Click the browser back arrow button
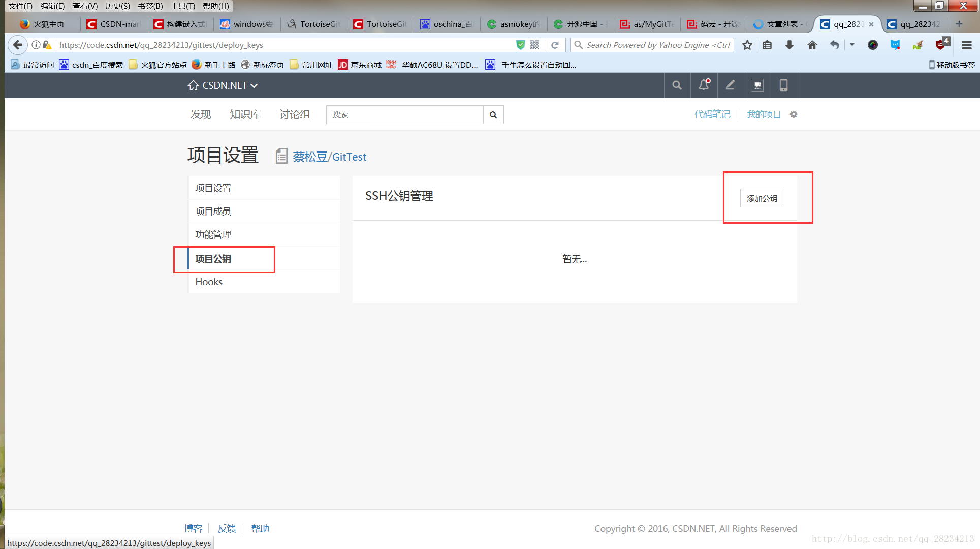 click(18, 45)
